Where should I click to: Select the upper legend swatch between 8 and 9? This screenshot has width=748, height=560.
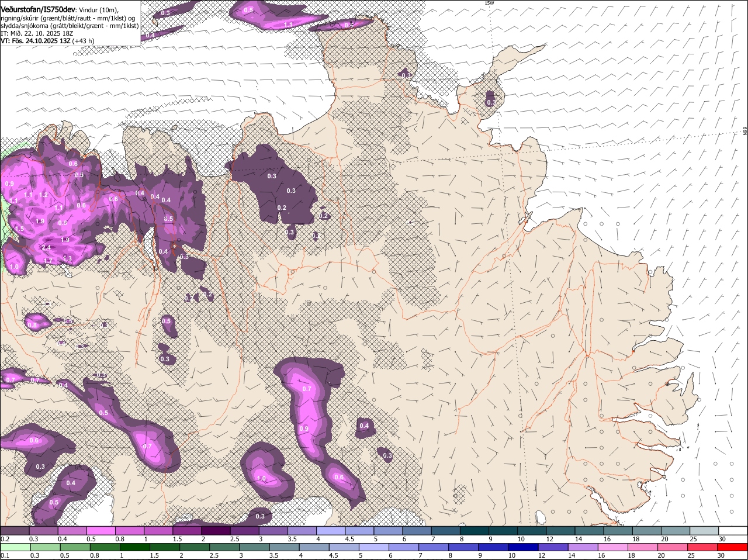point(475,531)
